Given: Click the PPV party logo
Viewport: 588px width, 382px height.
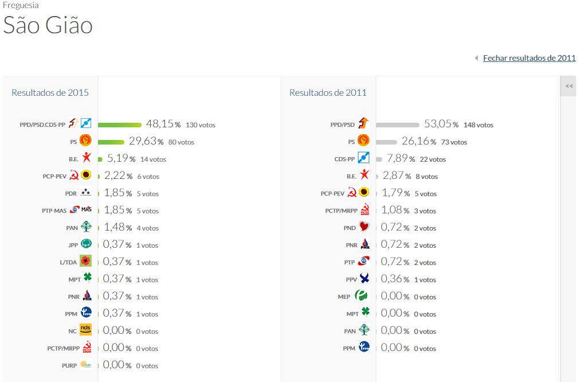Looking at the screenshot, I should coord(363,278).
